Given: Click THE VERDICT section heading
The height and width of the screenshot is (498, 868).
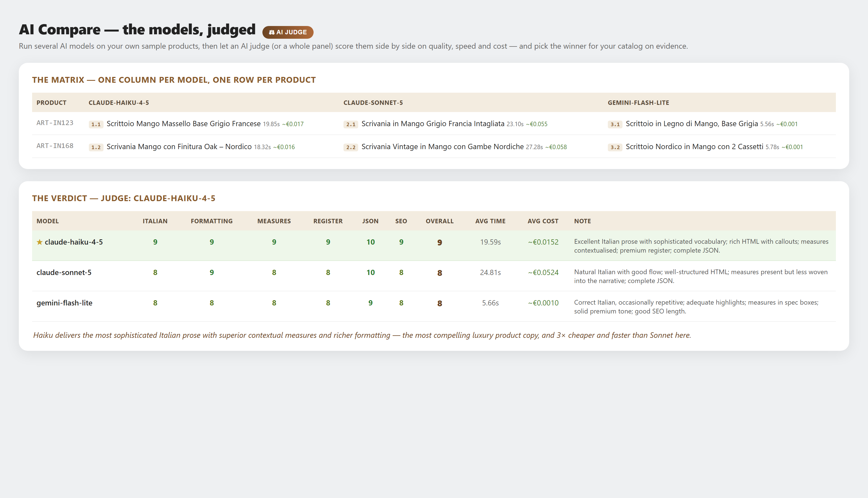Looking at the screenshot, I should point(123,198).
